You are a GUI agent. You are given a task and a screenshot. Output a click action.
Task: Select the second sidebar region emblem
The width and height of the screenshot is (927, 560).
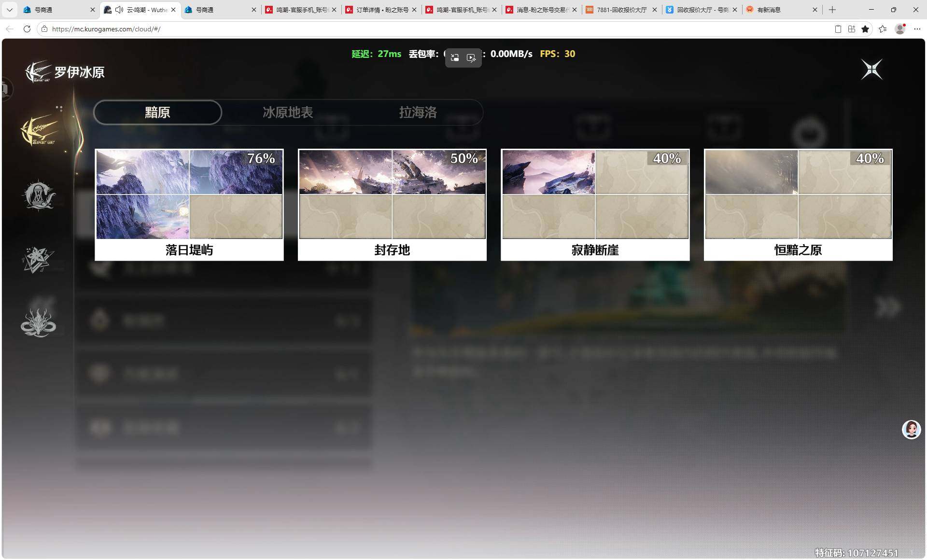pos(39,195)
